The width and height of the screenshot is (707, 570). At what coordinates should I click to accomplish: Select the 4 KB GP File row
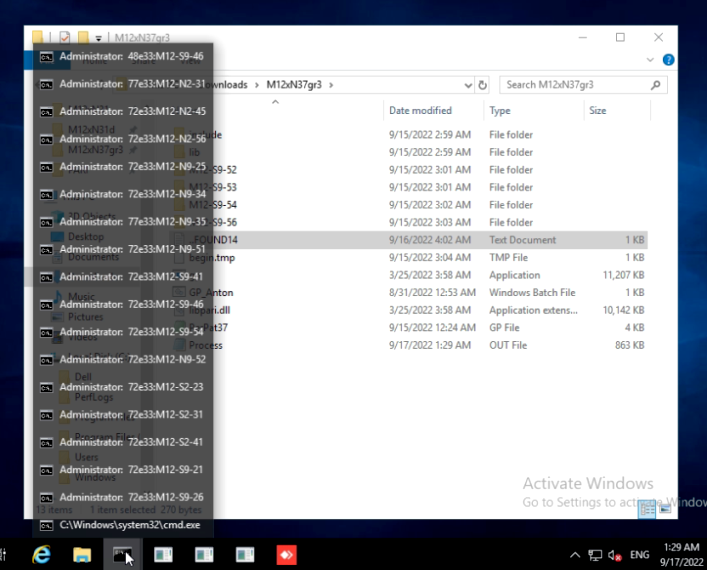point(410,328)
